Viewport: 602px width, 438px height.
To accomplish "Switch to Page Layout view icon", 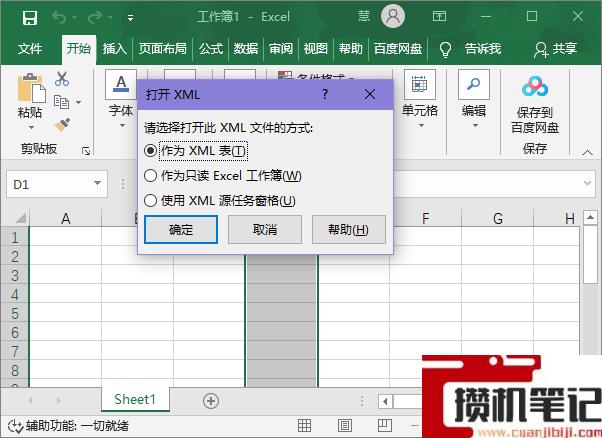I will [x=344, y=425].
